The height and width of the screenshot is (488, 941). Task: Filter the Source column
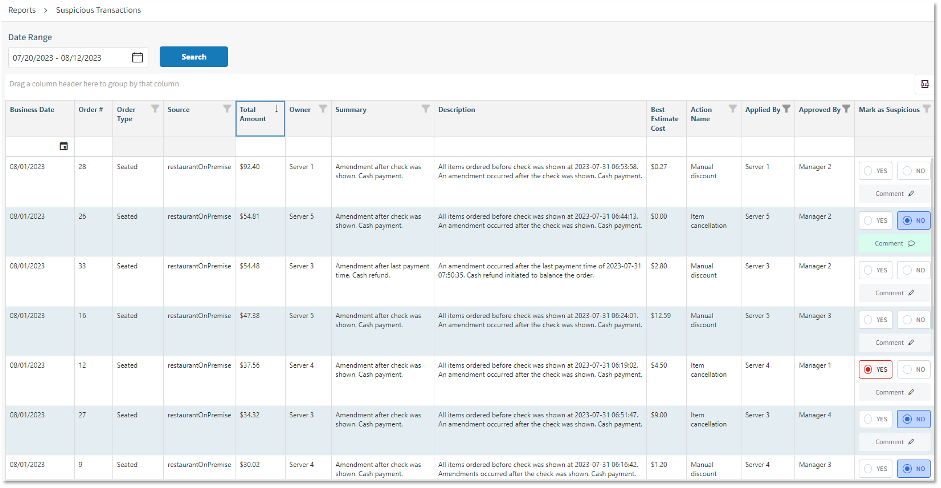point(227,109)
